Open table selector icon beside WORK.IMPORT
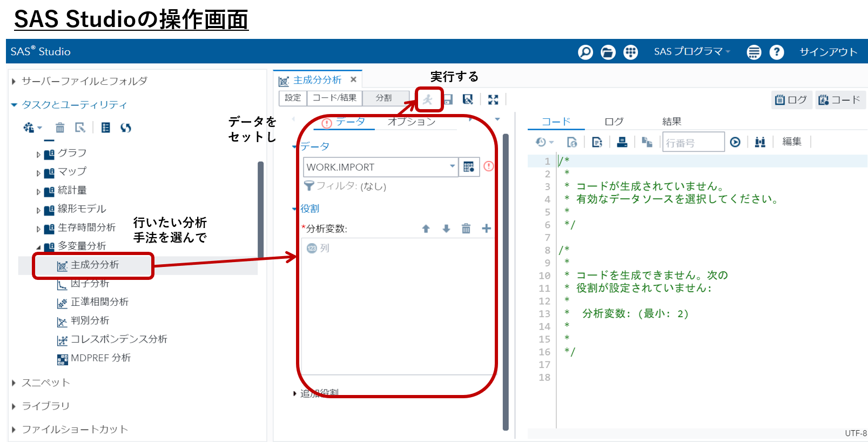The width and height of the screenshot is (868, 442). (469, 166)
